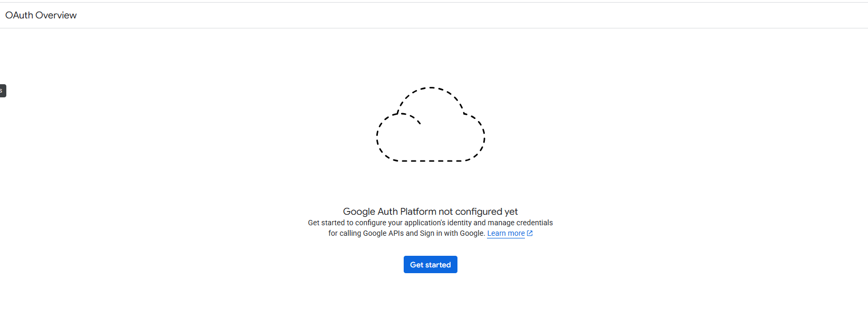Click the external link icon after Learn more

(x=530, y=233)
